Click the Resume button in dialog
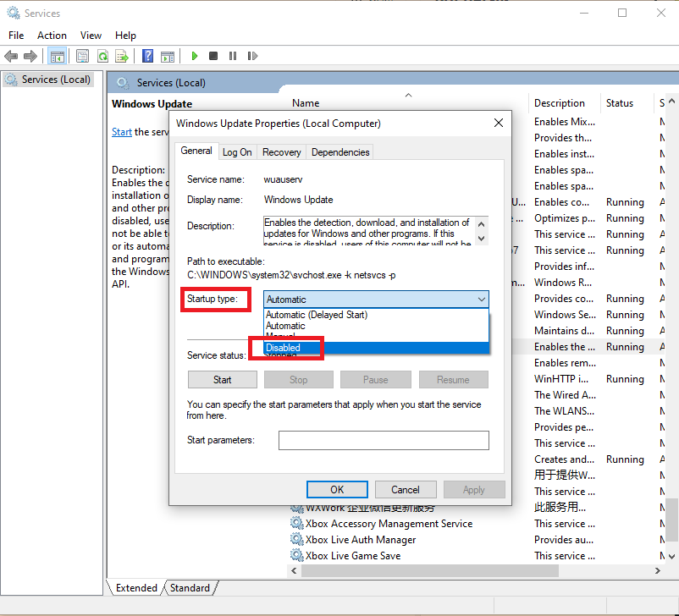The width and height of the screenshot is (679, 616). point(454,380)
